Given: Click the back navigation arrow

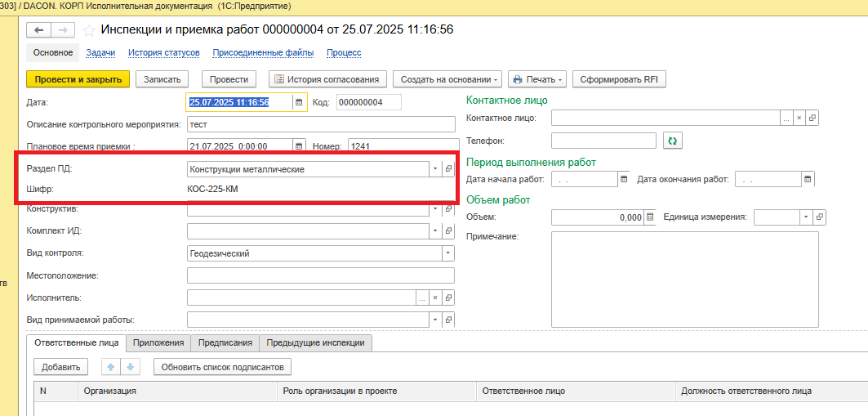Looking at the screenshot, I should click(x=39, y=30).
